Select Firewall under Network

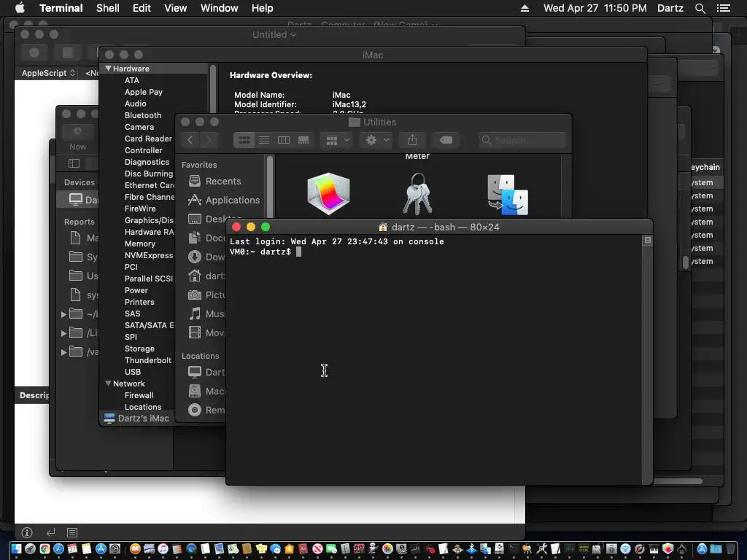click(139, 395)
